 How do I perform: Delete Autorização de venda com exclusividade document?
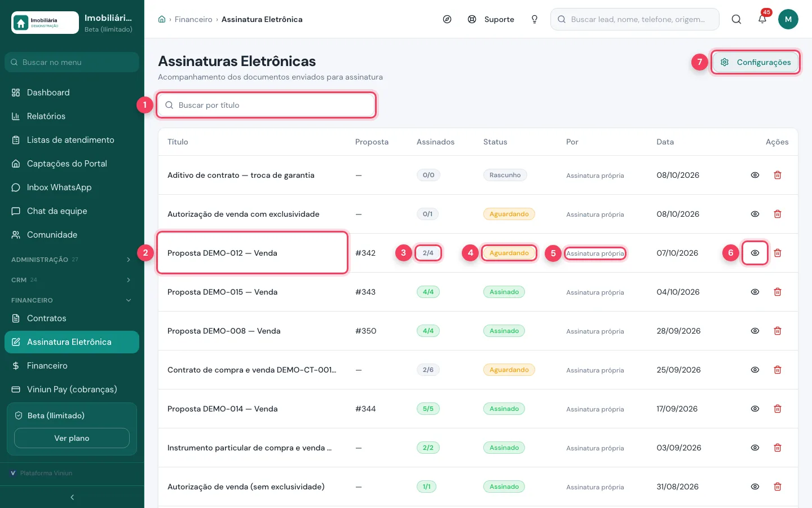tap(778, 214)
